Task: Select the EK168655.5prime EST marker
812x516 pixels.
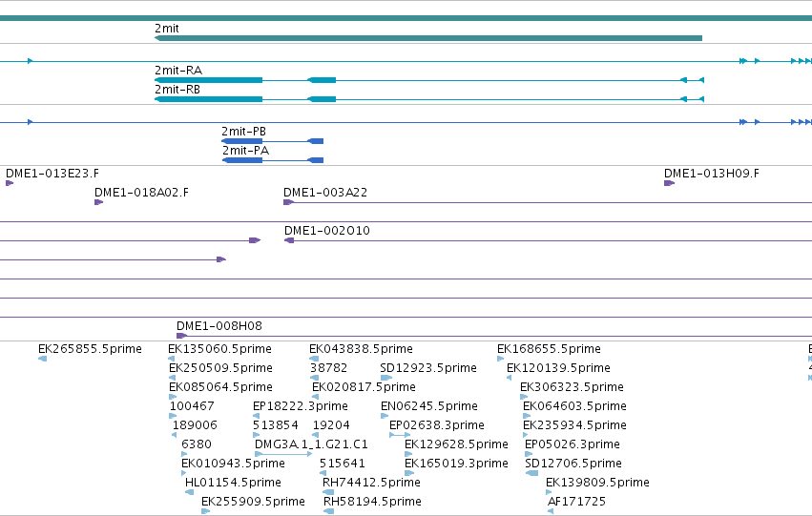Action: (500, 359)
